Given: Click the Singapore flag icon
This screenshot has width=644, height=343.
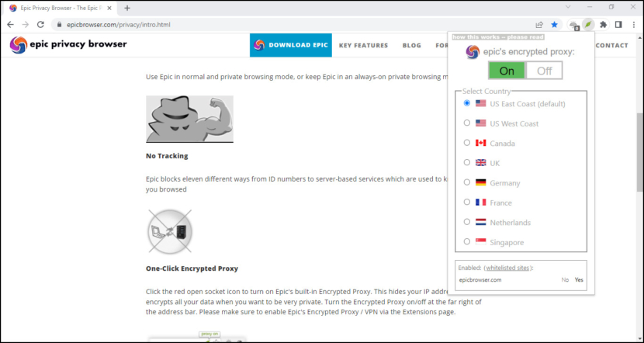Looking at the screenshot, I should [480, 241].
